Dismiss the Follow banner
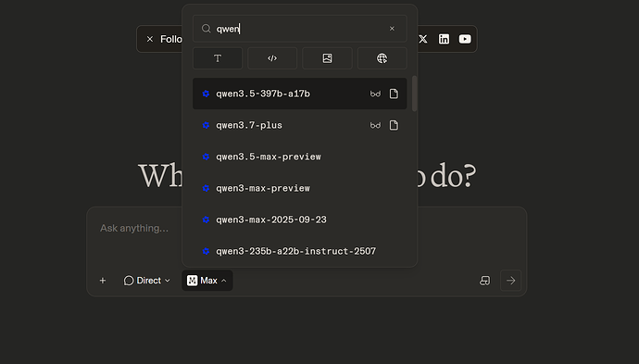 [x=150, y=39]
